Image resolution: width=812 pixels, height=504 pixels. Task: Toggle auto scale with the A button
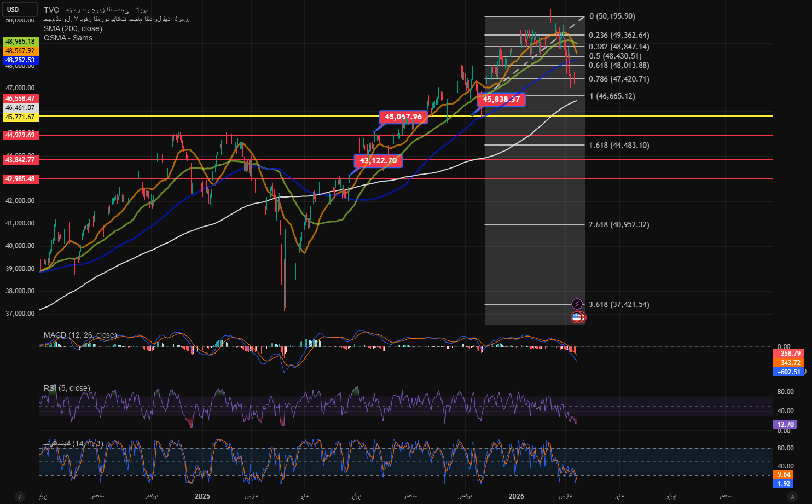click(792, 496)
